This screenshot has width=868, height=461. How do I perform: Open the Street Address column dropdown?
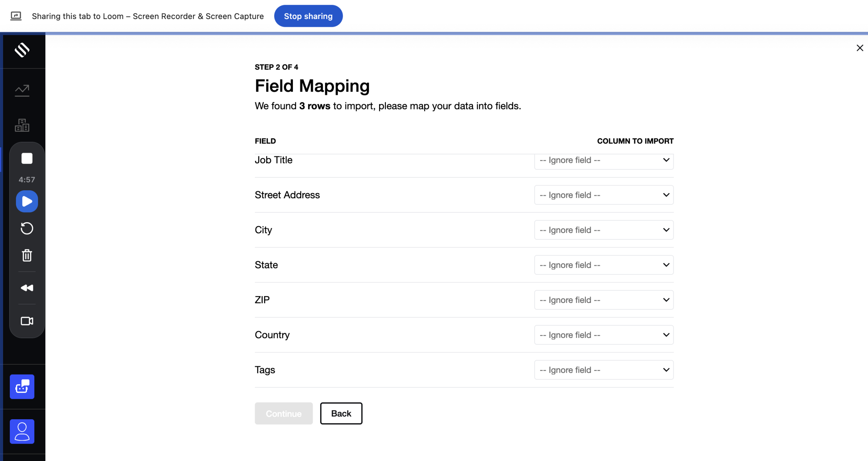tap(604, 195)
